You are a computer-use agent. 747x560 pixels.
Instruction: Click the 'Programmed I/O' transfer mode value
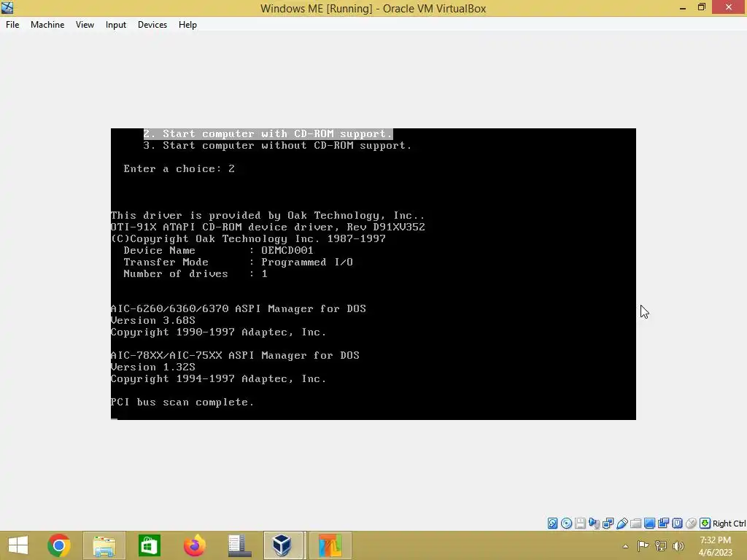coord(307,262)
